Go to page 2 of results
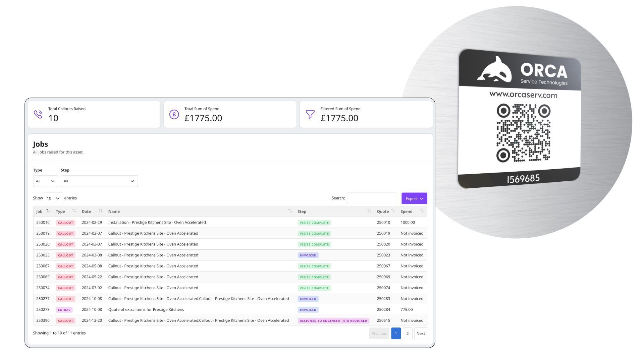Viewport: 644px width, 362px height. point(407,334)
